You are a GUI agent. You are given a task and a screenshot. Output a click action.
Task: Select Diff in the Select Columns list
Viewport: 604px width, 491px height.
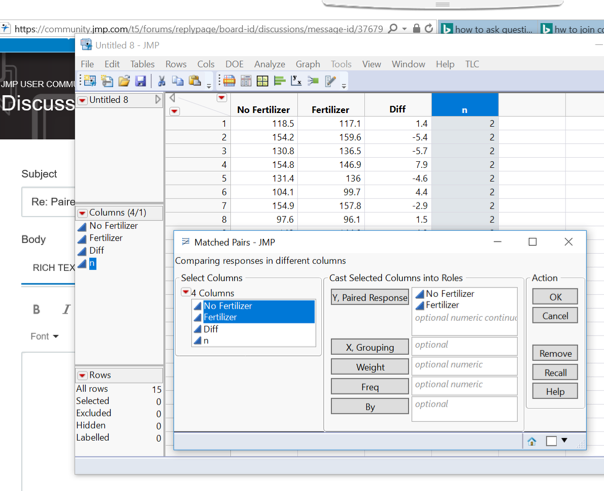(x=211, y=329)
